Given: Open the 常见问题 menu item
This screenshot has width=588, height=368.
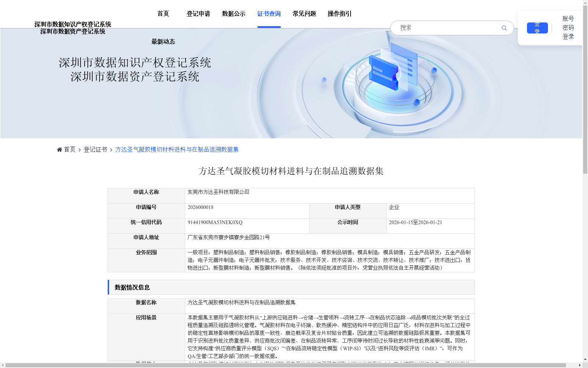Looking at the screenshot, I should point(304,14).
